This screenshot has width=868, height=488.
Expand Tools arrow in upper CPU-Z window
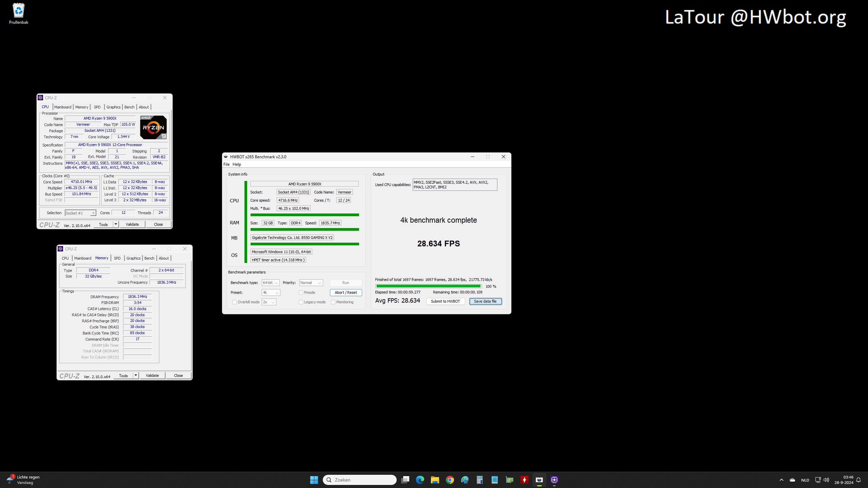(x=116, y=224)
